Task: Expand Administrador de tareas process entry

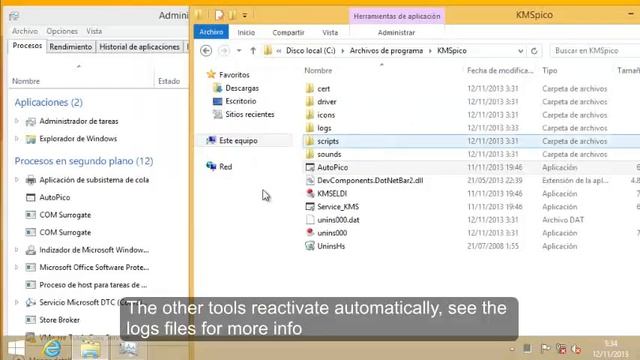Action: (x=17, y=121)
